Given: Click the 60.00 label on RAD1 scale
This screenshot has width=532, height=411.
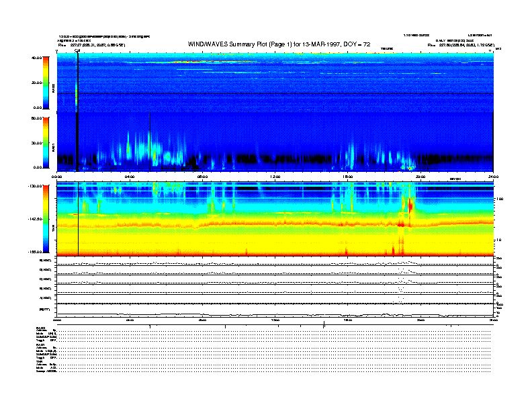Looking at the screenshot, I should click(x=36, y=118).
